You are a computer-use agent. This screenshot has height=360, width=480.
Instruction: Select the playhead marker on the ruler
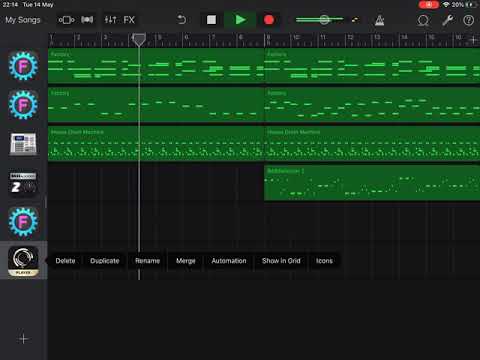coord(139,39)
